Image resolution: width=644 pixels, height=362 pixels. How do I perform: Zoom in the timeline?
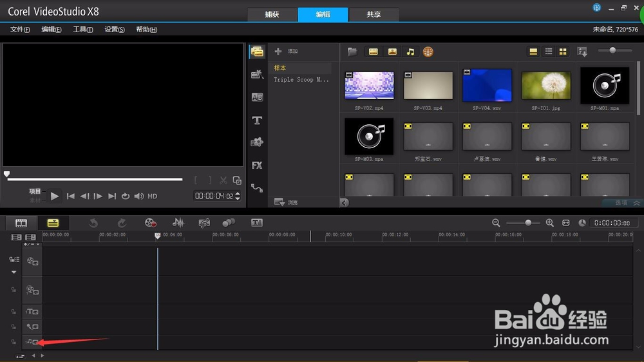[x=549, y=223]
